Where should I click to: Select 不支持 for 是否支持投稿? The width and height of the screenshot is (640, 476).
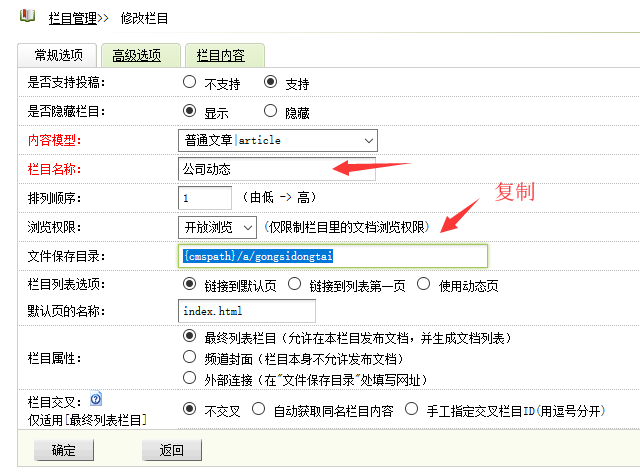point(190,83)
